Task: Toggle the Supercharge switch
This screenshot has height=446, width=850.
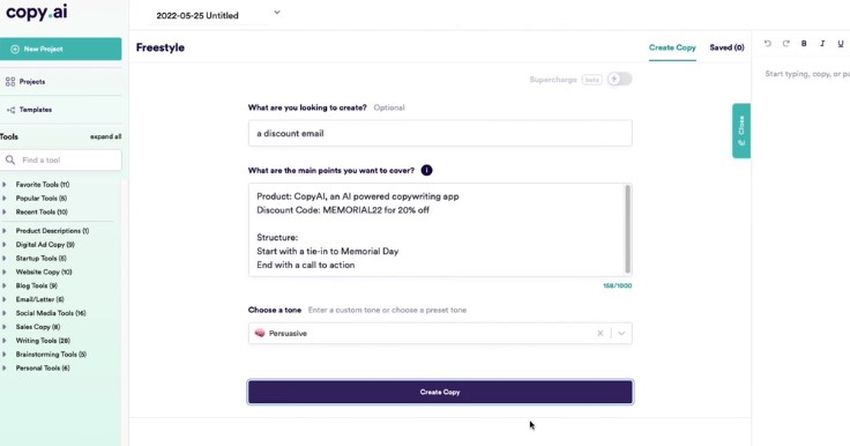Action: [619, 79]
